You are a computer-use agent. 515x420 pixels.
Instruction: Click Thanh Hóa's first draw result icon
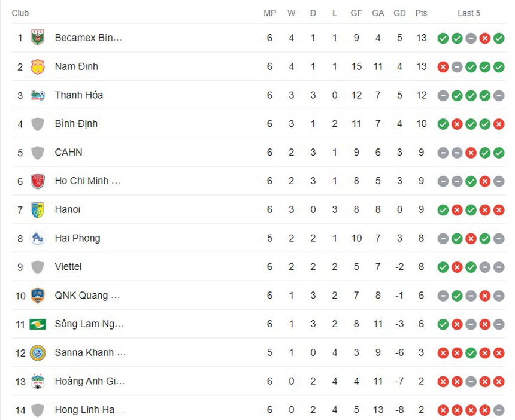pyautogui.click(x=443, y=95)
